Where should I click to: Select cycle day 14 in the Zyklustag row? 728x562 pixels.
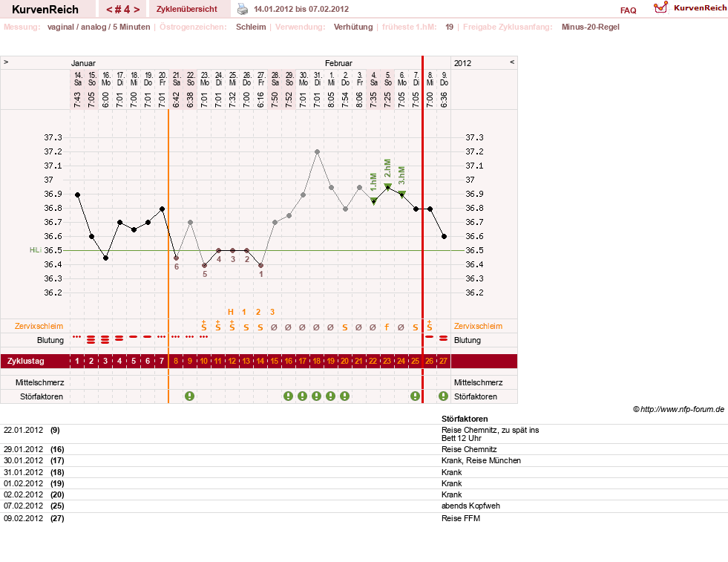click(x=260, y=361)
